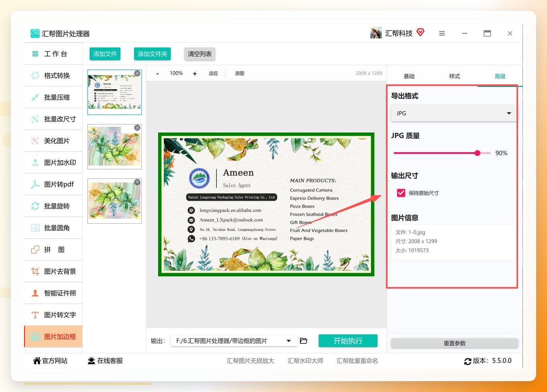Switch to the 基础 tab
Viewport: 547px width, 392px height.
(x=409, y=76)
